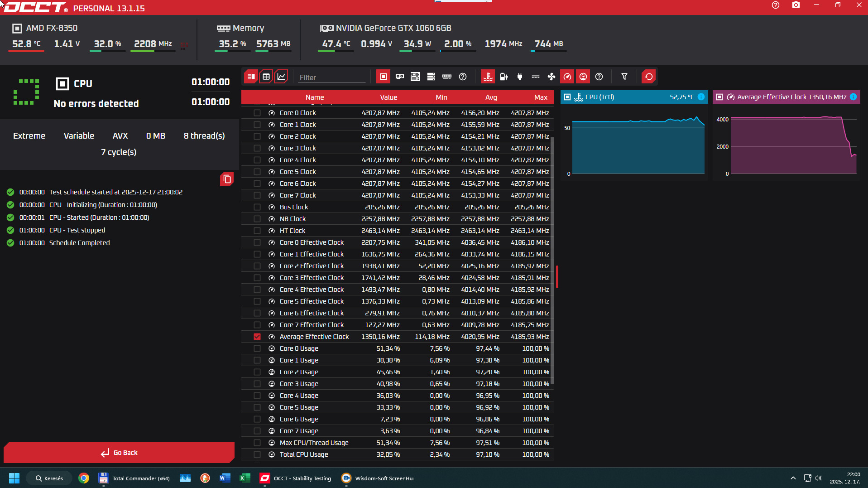Viewport: 868px width, 488px height.
Task: Toggle the memory sensor filter icon
Action: tap(447, 77)
